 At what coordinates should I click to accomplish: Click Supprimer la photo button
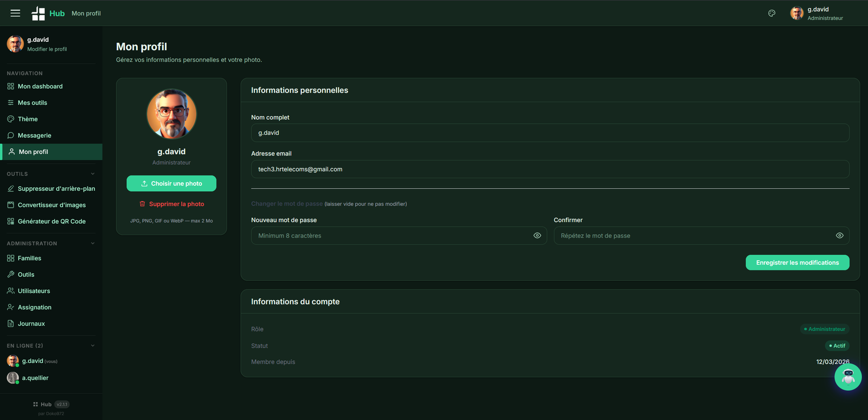tap(171, 204)
